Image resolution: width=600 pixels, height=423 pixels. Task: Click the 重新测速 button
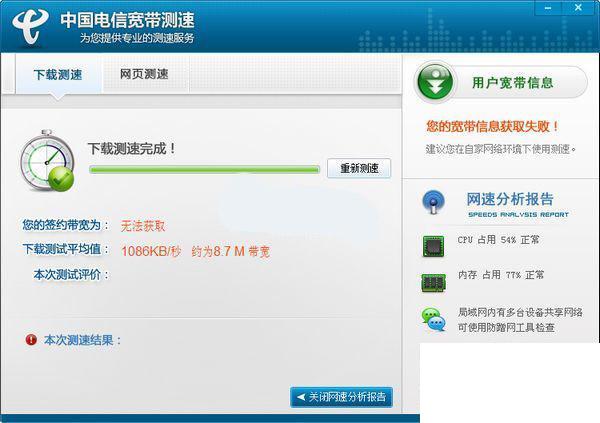click(359, 168)
